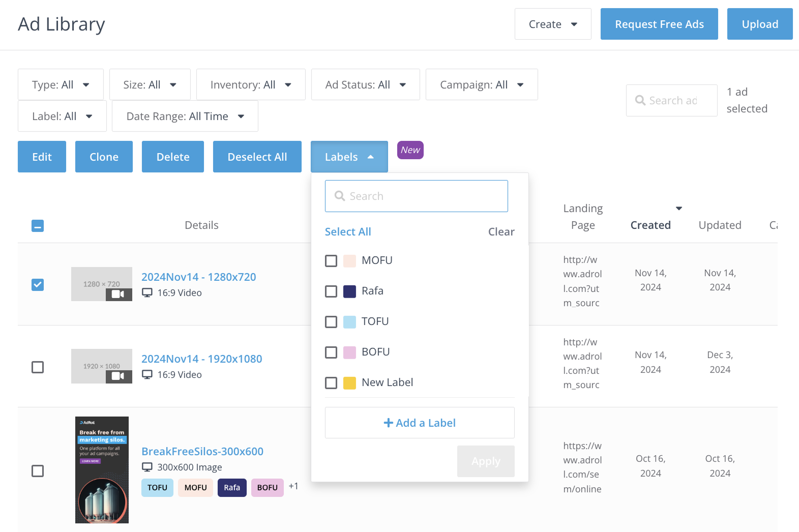799x532 pixels.
Task: Click the video camera icon on 1920x1080 thumbnail
Action: pyautogui.click(x=118, y=376)
